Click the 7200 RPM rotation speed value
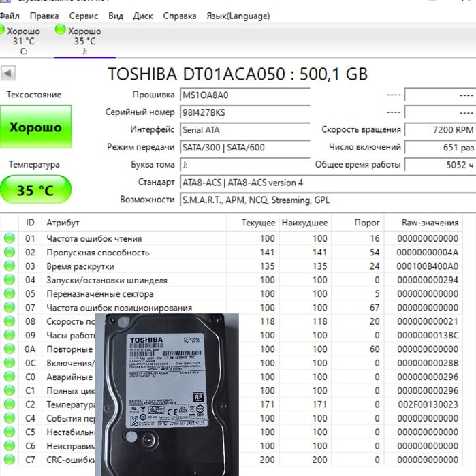 (x=440, y=130)
